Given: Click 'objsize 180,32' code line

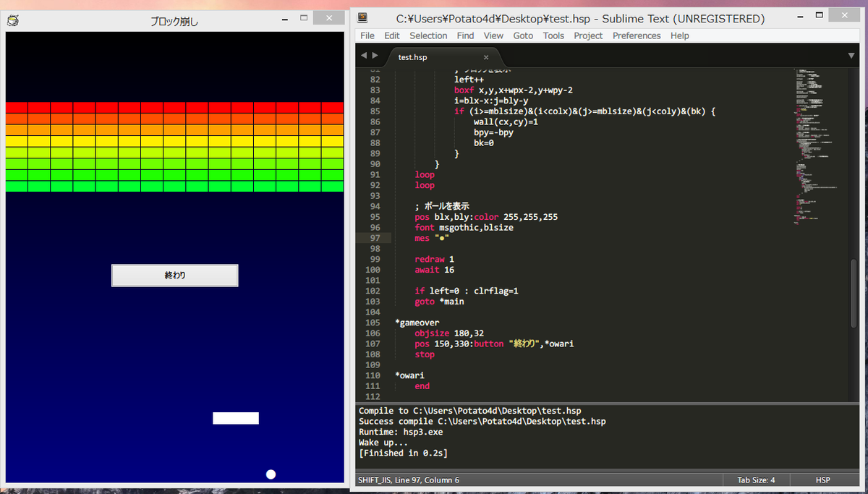Looking at the screenshot, I should [449, 333].
